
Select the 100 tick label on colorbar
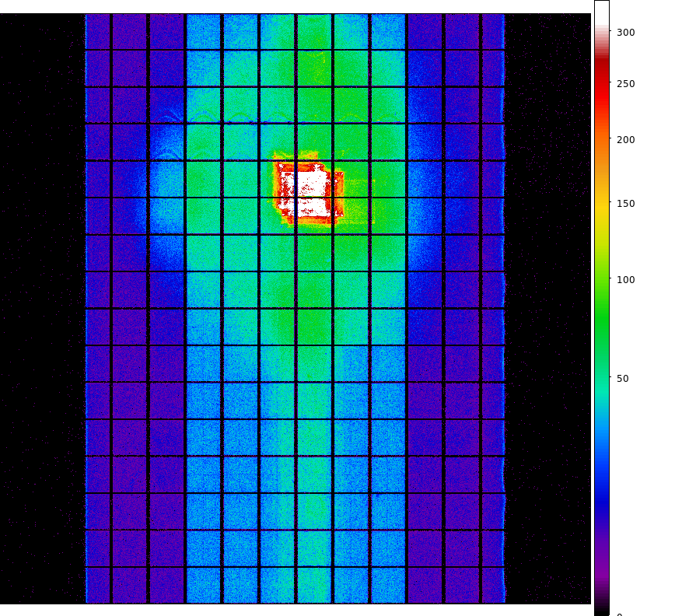pyautogui.click(x=626, y=280)
